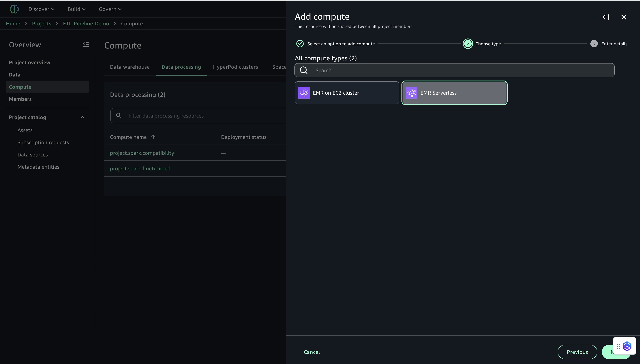Click the sort arrow beside Compute name
The image size is (640, 364).
tap(153, 137)
